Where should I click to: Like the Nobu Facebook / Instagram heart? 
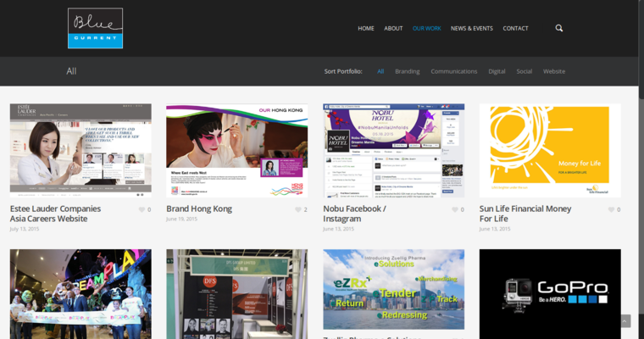(455, 209)
